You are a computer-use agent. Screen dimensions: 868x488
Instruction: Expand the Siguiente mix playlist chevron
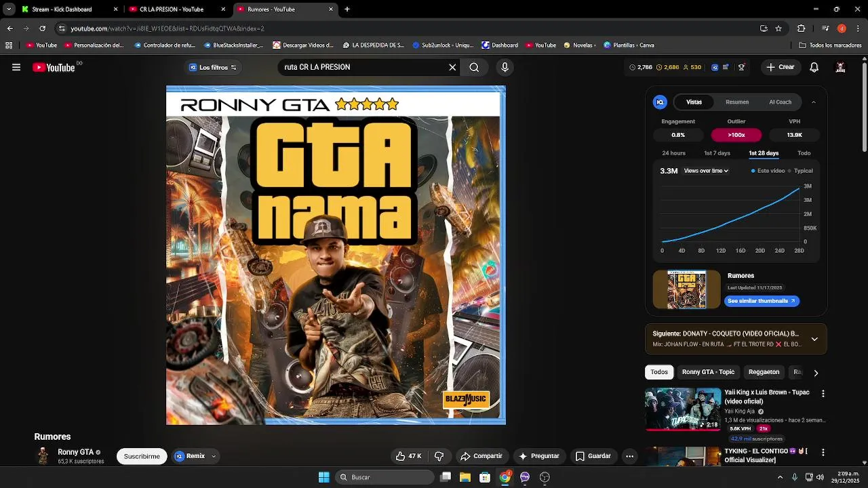814,339
